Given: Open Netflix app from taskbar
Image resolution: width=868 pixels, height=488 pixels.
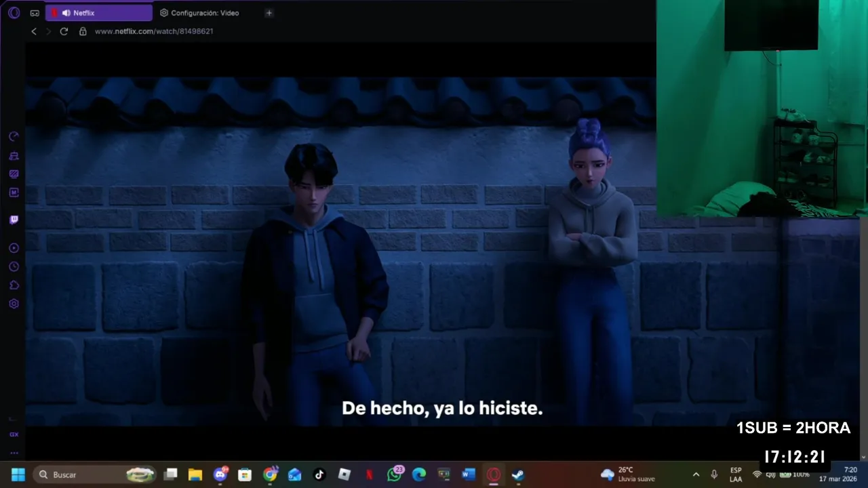Looking at the screenshot, I should (x=369, y=474).
